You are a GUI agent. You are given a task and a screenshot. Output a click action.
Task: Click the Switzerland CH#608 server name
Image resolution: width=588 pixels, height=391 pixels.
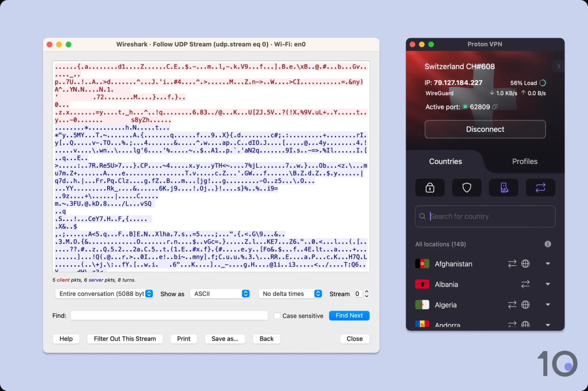coord(459,67)
